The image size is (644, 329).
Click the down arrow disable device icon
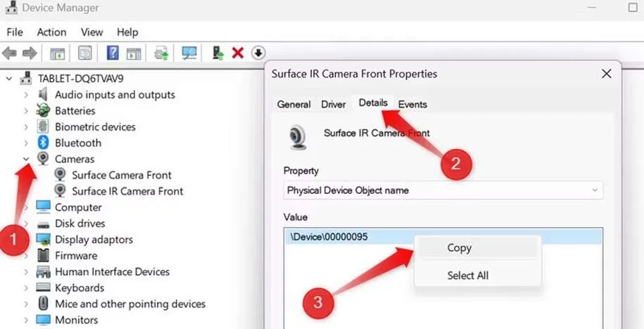pos(258,53)
